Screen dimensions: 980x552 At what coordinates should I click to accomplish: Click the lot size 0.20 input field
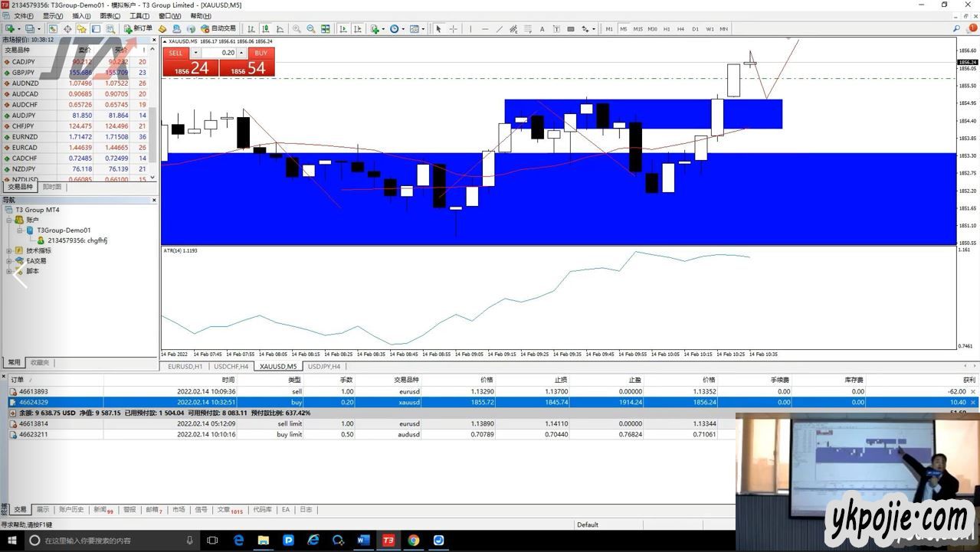click(219, 53)
